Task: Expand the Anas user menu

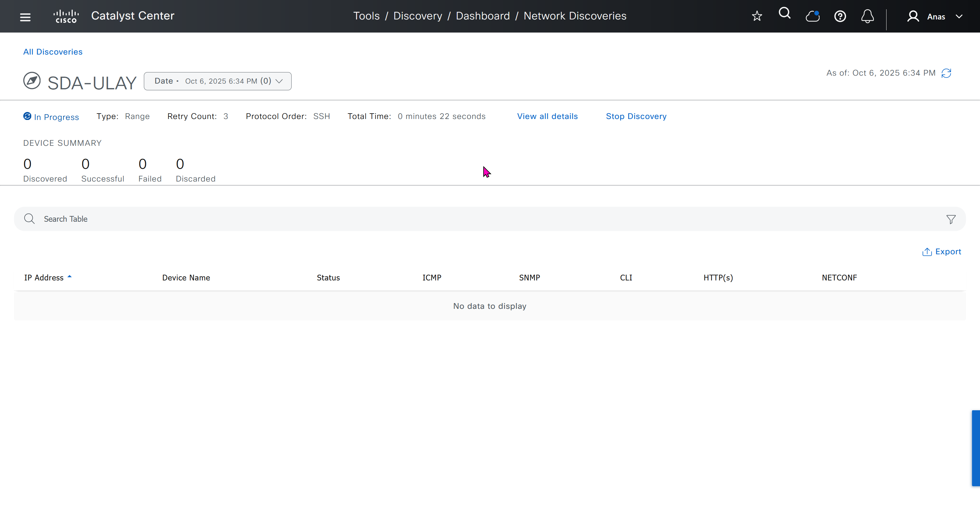Action: pos(935,16)
